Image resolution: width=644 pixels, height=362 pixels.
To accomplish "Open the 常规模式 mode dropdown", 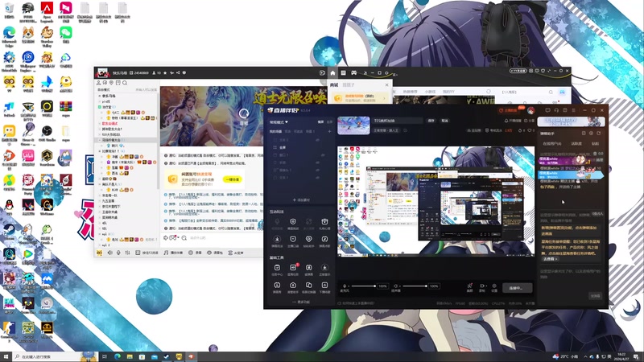I will [279, 122].
